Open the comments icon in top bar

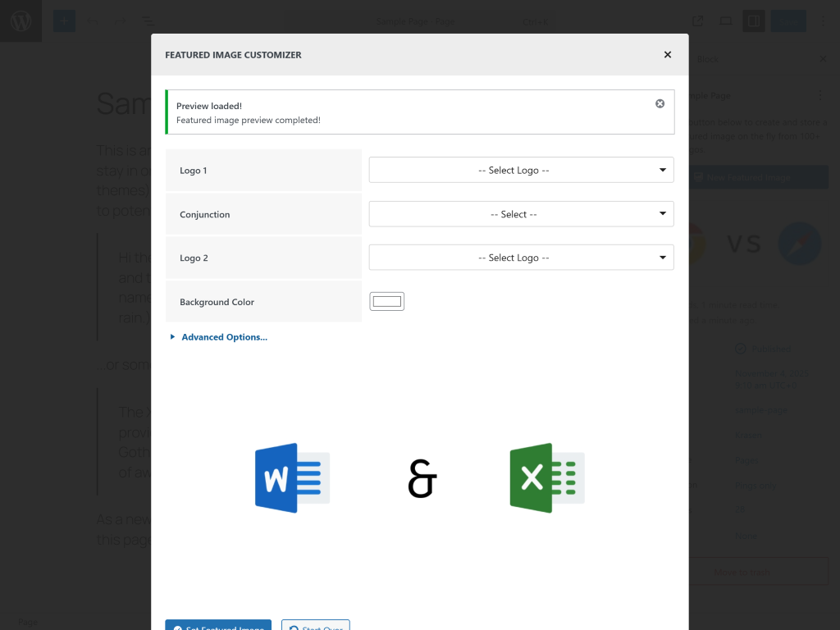[725, 21]
